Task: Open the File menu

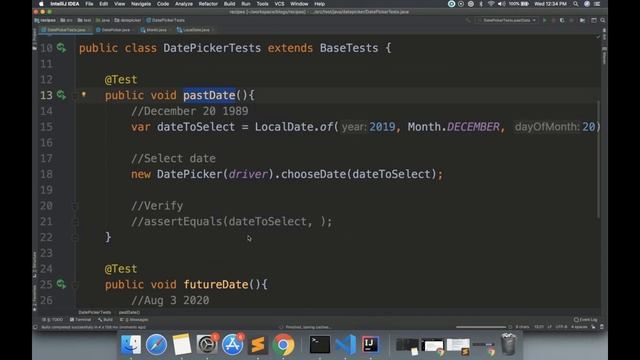Action: tap(89, 4)
